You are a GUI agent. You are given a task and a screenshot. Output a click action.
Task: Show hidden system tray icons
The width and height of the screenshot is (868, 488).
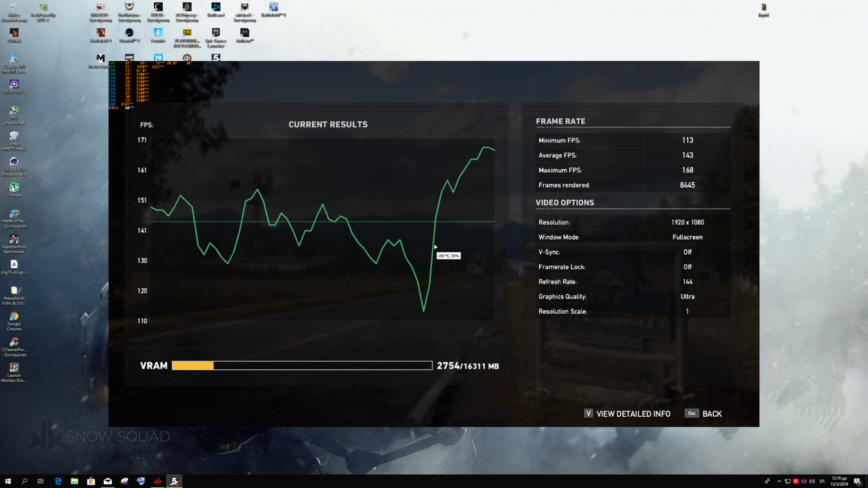779,481
